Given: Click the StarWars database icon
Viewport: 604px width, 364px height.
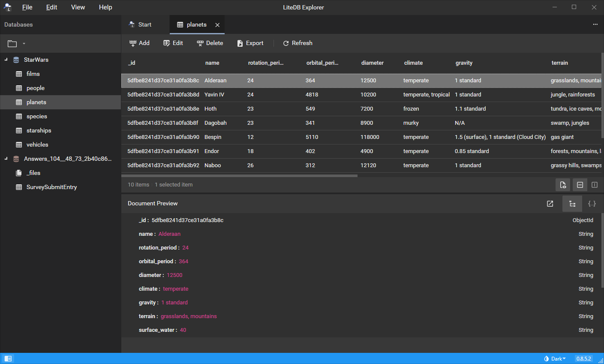Looking at the screenshot, I should (x=16, y=60).
